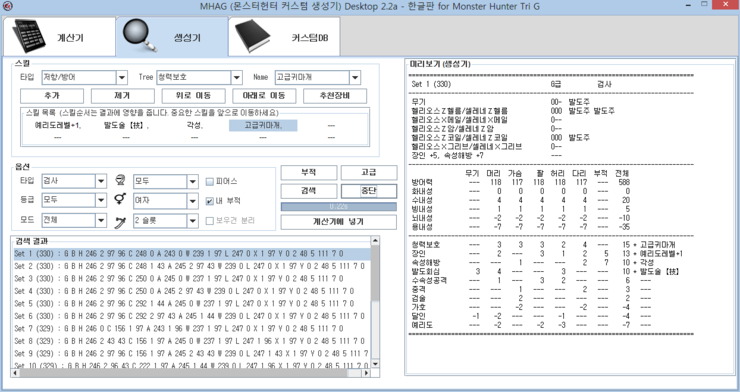Select Set 3 (330) result row
This screenshot has width=740, height=392.
click(192, 279)
